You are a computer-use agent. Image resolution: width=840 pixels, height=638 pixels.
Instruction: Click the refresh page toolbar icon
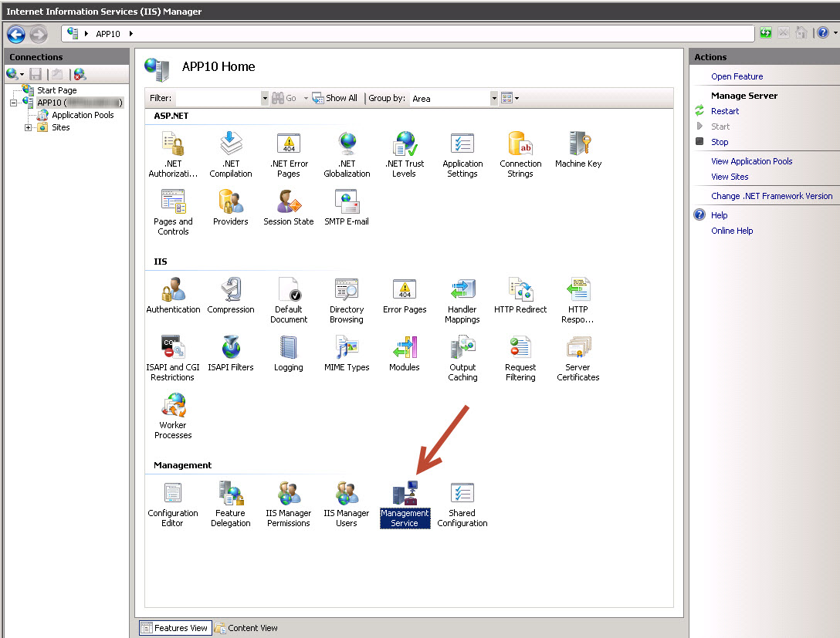coord(766,33)
